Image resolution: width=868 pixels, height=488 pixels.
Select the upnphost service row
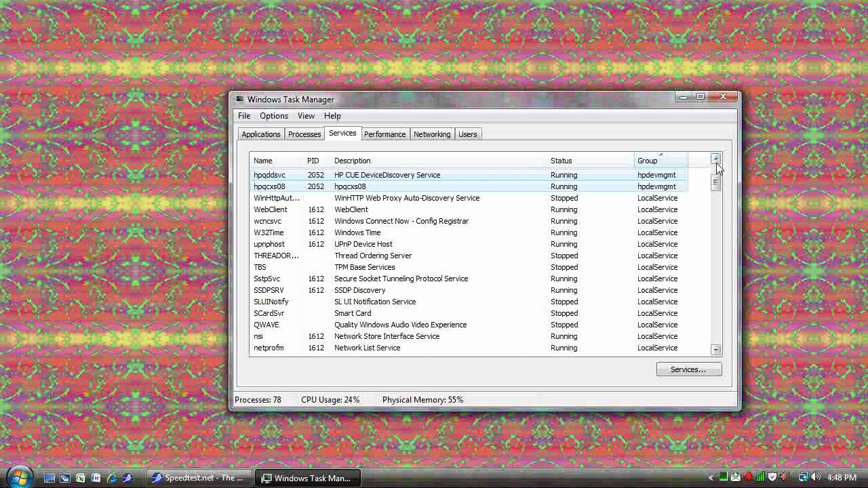click(469, 244)
